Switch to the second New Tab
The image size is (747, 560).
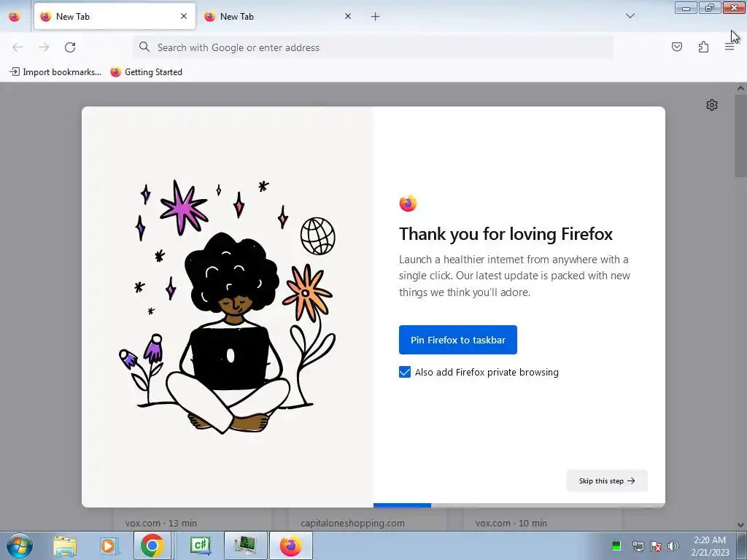coord(279,16)
